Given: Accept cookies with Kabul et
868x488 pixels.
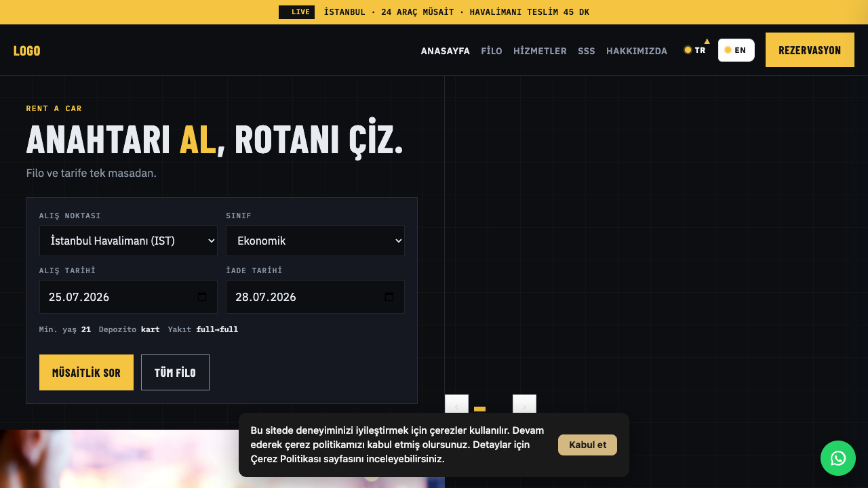Looking at the screenshot, I should coord(587,445).
